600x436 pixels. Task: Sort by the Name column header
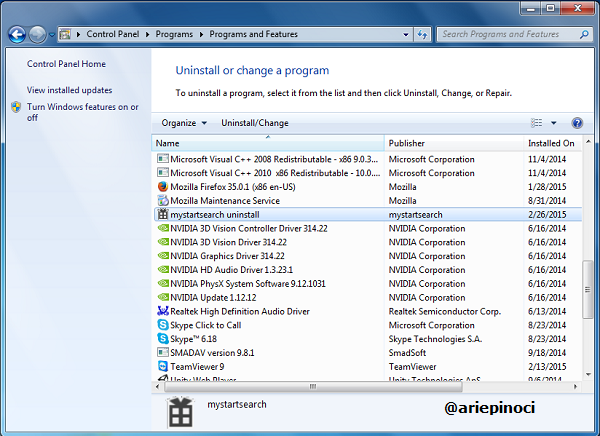click(268, 143)
